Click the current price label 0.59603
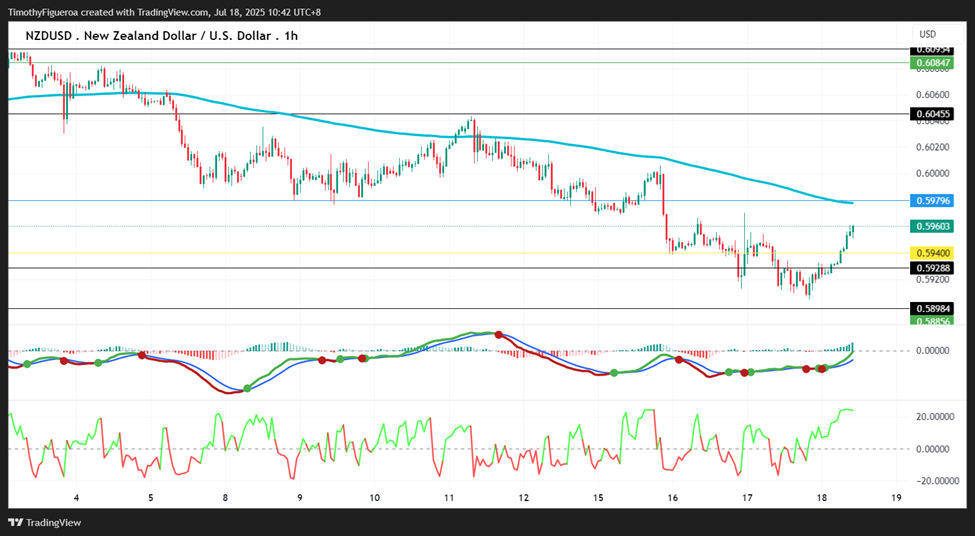The image size is (975, 536). point(931,226)
